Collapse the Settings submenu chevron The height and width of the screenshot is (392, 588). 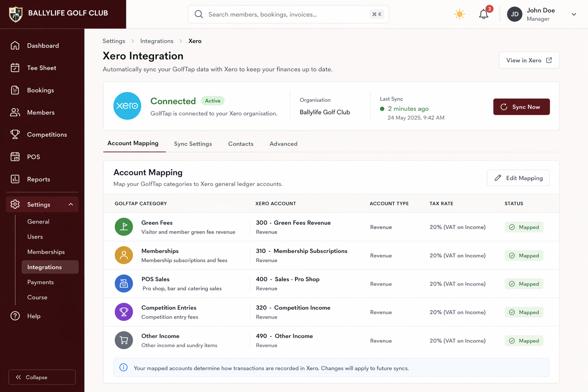70,204
